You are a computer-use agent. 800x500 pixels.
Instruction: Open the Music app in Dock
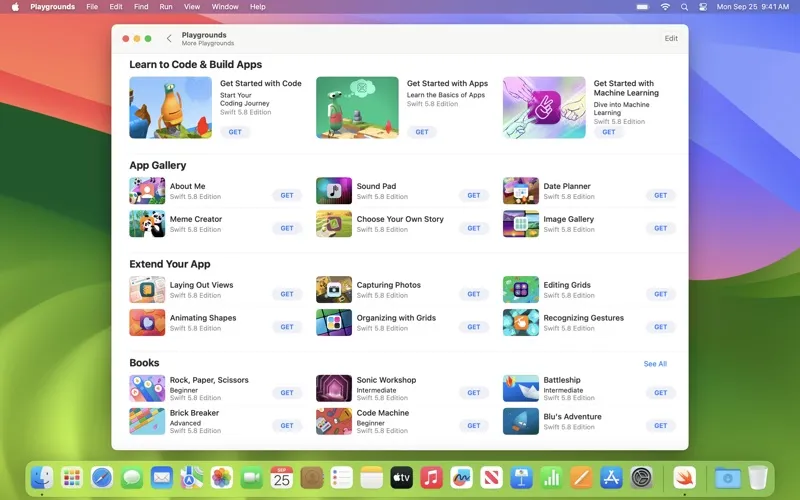pos(431,478)
